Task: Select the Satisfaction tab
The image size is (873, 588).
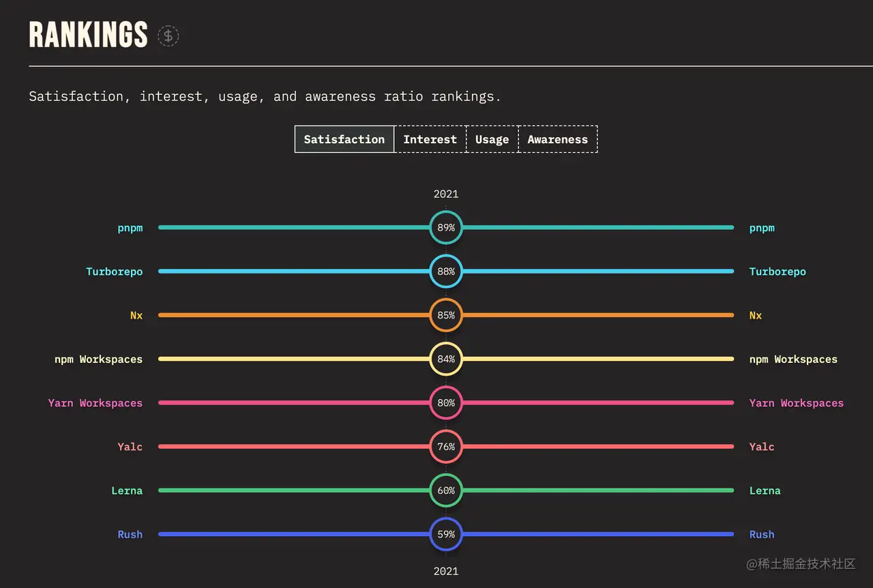Action: [x=344, y=139]
